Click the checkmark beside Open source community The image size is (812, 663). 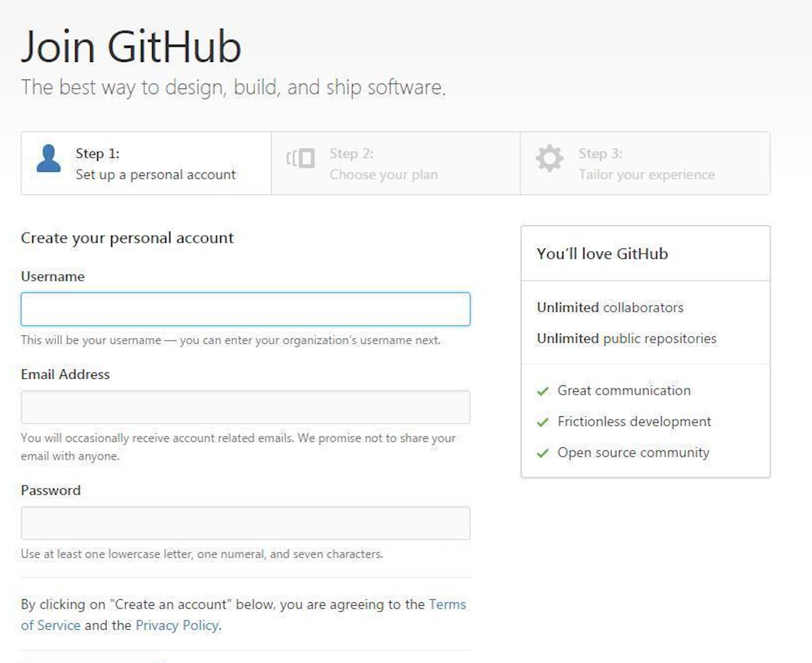(x=543, y=452)
